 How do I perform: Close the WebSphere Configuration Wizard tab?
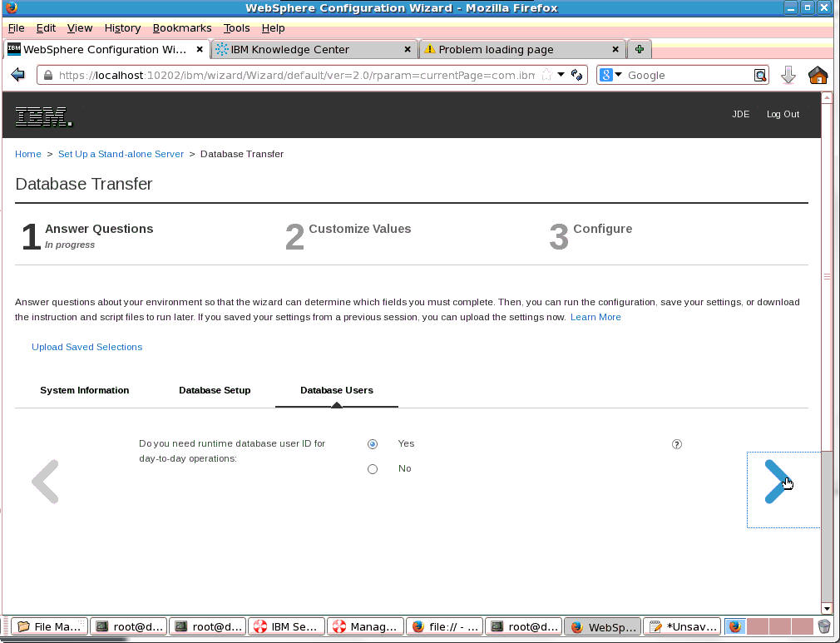pyautogui.click(x=200, y=49)
